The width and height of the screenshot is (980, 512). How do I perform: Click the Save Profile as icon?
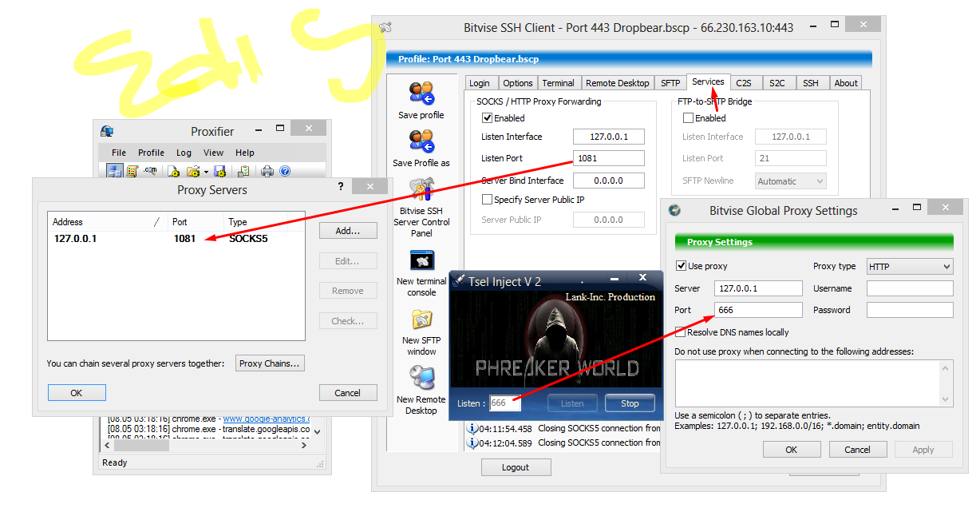421,141
